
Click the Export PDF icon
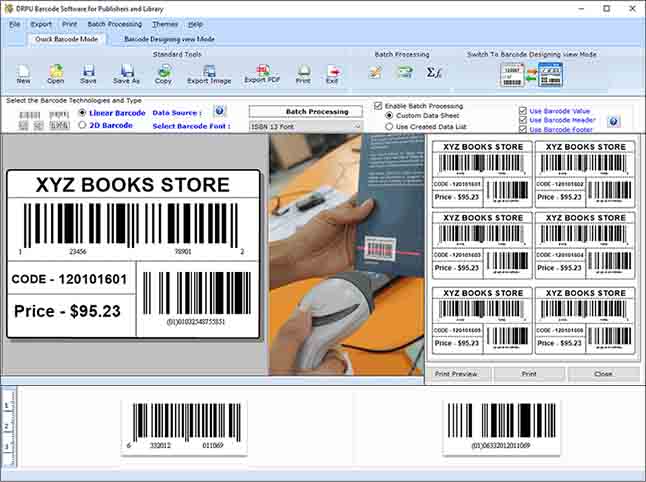262,74
